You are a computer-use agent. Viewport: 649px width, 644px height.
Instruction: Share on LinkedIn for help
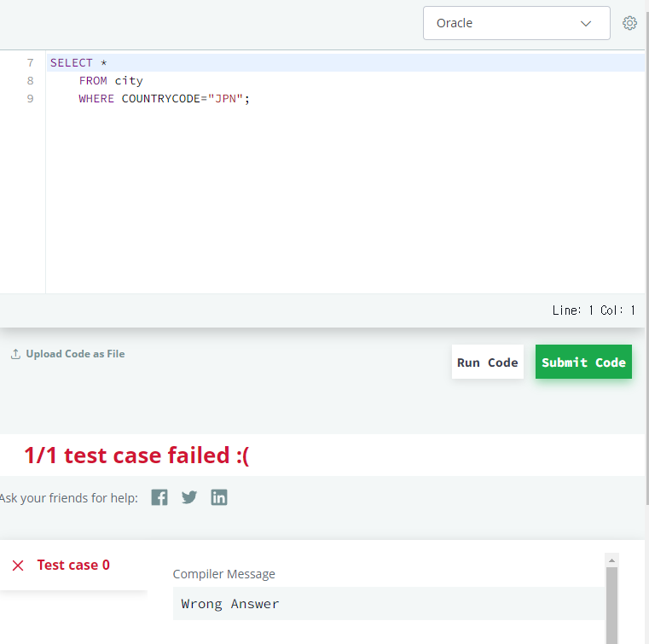pyautogui.click(x=219, y=497)
